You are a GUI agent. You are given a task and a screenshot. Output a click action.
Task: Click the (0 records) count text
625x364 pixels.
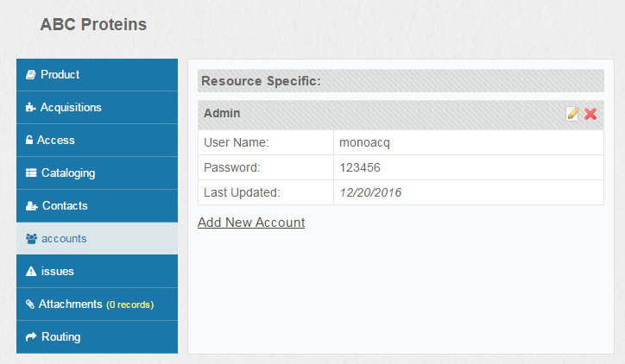click(130, 304)
